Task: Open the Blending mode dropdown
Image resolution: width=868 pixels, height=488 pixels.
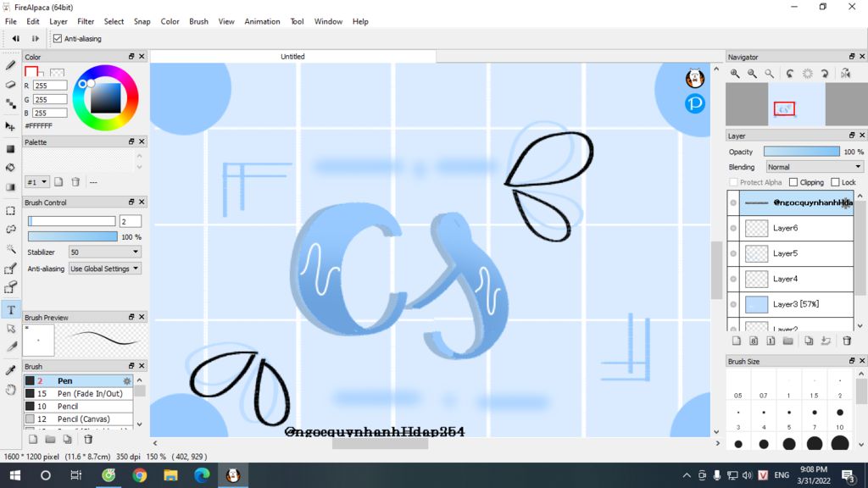Action: tap(815, 167)
